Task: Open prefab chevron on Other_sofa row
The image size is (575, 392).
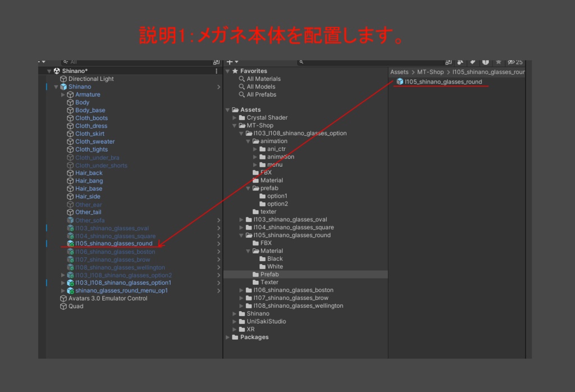Action: [218, 220]
